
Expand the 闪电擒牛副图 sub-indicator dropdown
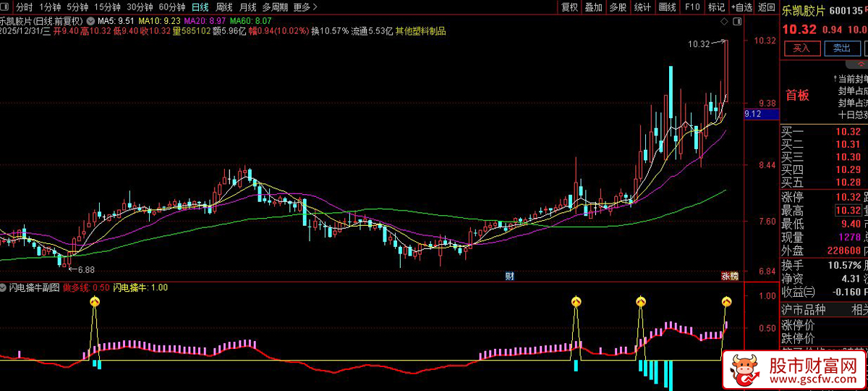tap(4, 287)
